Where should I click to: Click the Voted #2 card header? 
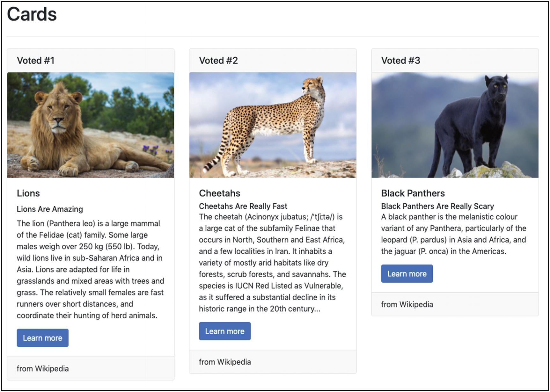click(218, 61)
